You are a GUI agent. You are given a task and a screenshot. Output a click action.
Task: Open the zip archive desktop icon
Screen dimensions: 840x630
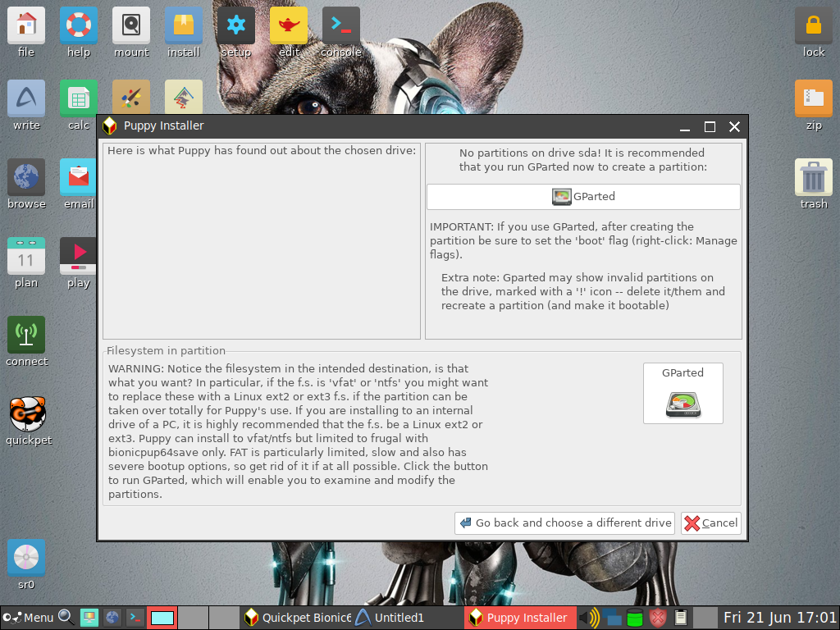tap(813, 98)
